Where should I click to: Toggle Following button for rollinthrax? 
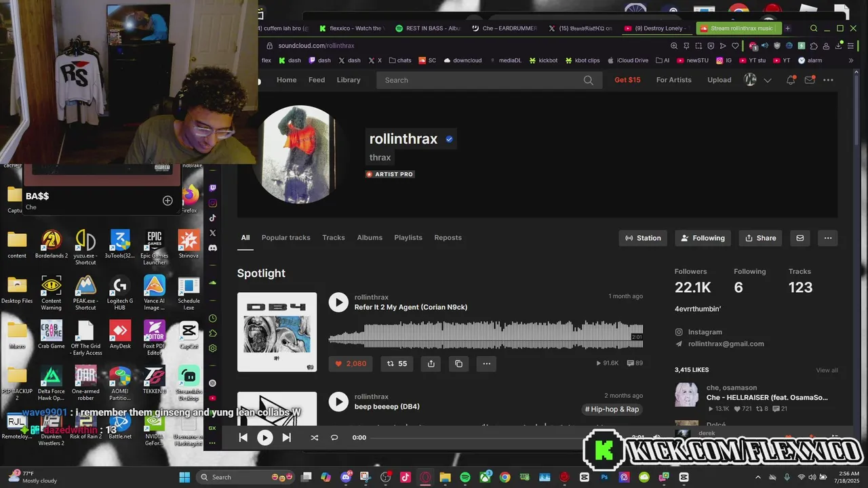coord(703,238)
